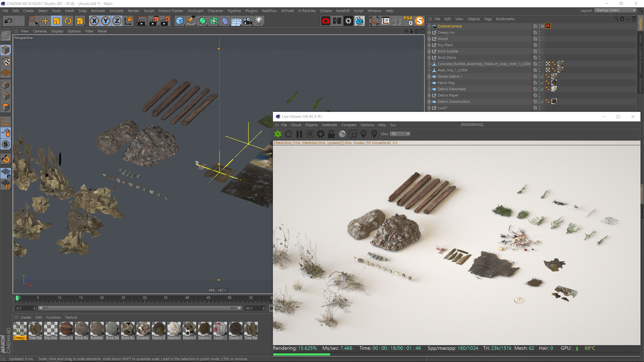Click the timeline preview range bar
Image resolution: width=644 pixels, height=362 pixels.
pos(140,308)
